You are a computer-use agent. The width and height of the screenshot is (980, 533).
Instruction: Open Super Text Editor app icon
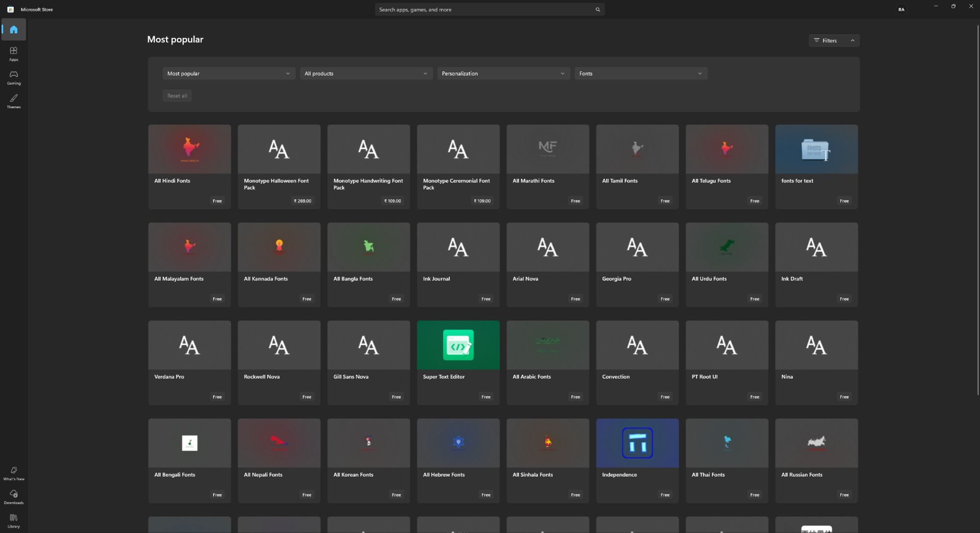[458, 345]
